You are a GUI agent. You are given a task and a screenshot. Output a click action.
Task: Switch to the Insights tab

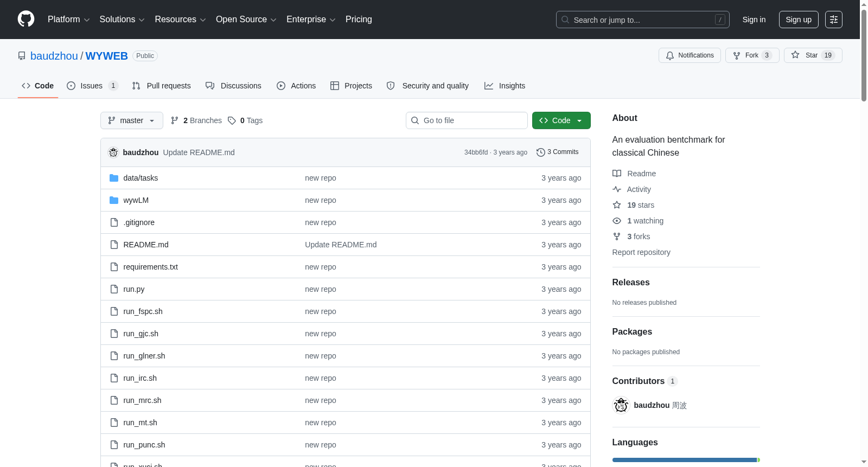pyautogui.click(x=505, y=86)
